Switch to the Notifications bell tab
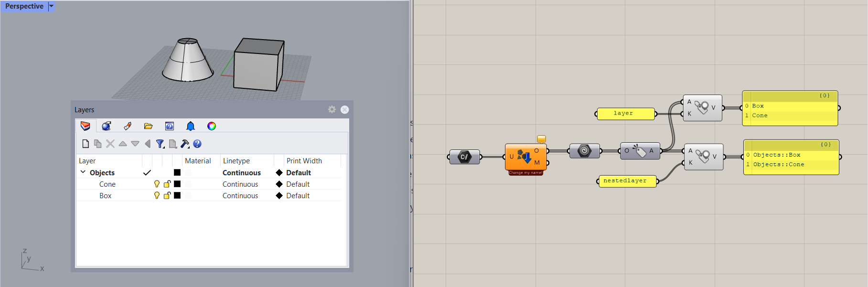Screen dimensions: 868x287 pyautogui.click(x=191, y=126)
